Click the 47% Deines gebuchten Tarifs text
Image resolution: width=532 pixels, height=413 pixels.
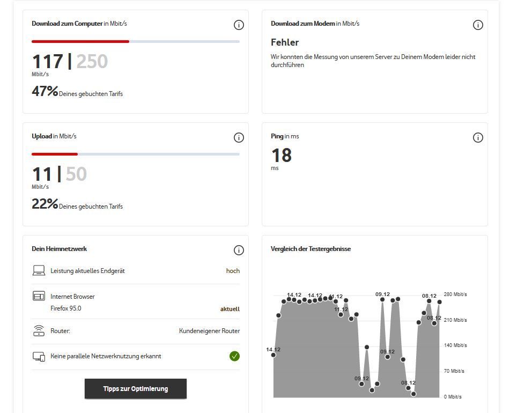click(x=77, y=92)
